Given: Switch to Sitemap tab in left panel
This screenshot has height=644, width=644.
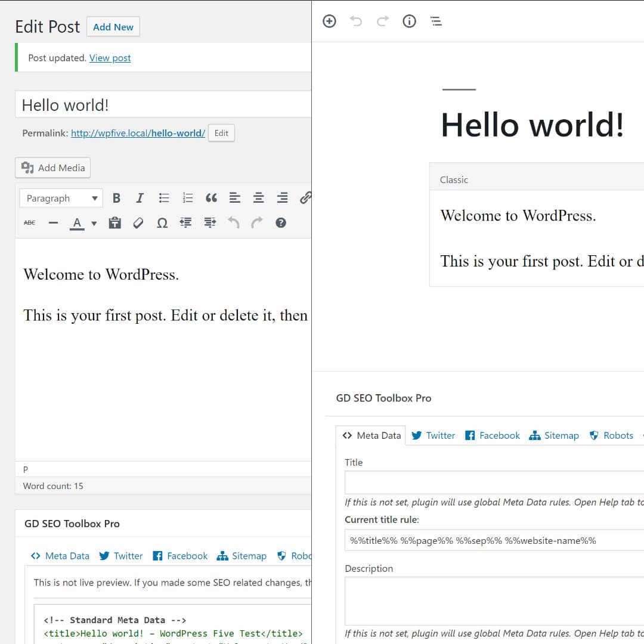Looking at the screenshot, I should (241, 556).
